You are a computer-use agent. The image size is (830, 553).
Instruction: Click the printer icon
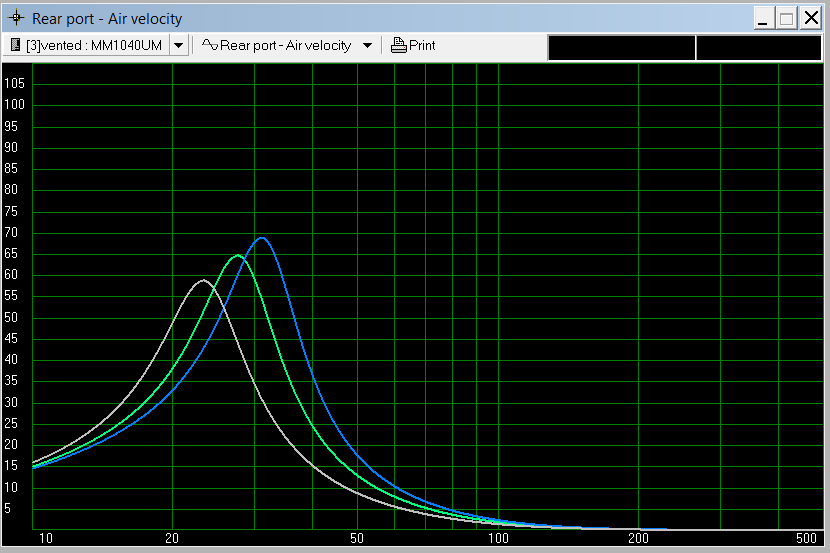398,46
